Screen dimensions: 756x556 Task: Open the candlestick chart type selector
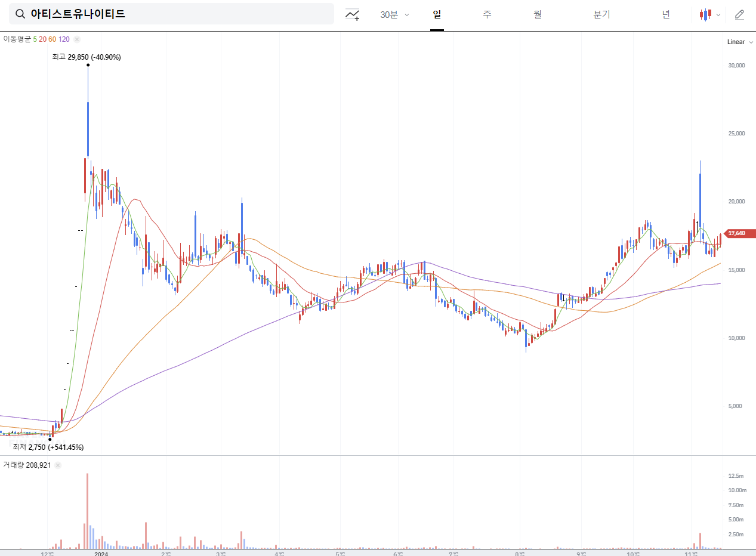[710, 15]
